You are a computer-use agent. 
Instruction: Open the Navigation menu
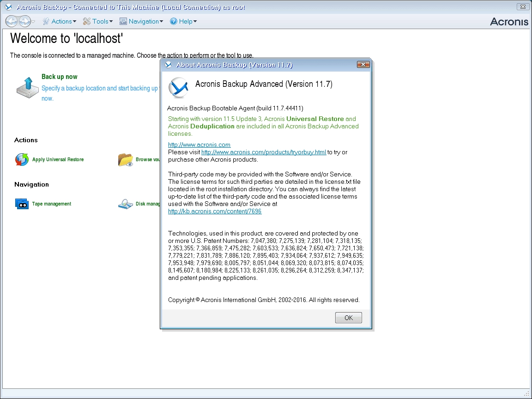[141, 21]
